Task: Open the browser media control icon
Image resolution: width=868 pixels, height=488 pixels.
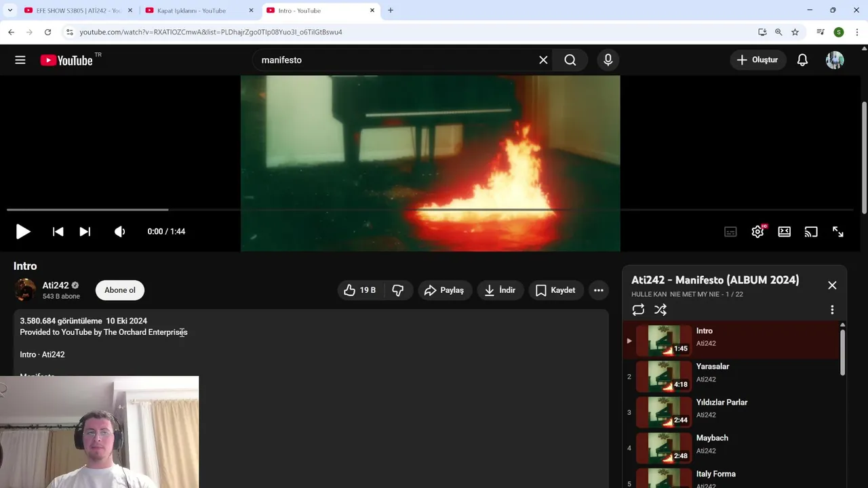Action: [x=821, y=32]
